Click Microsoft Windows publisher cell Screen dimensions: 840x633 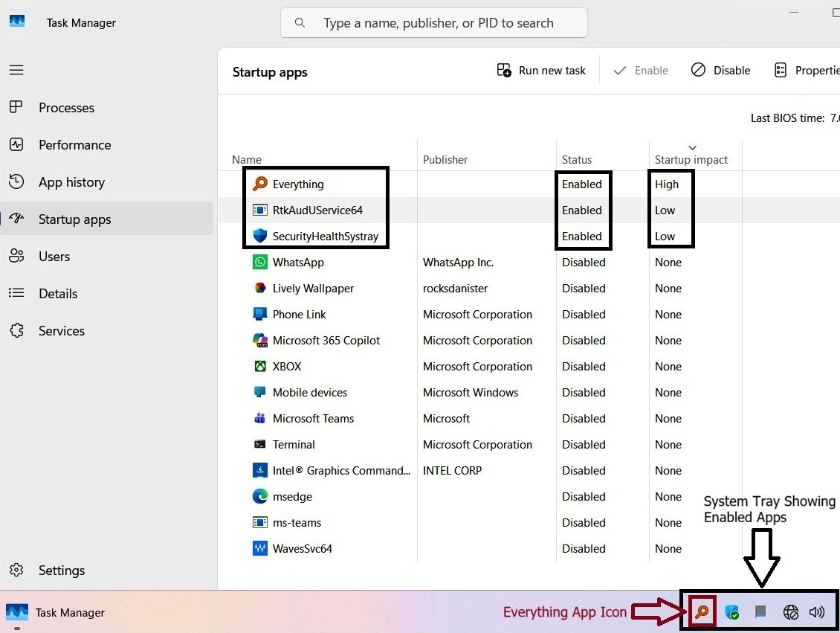(471, 392)
